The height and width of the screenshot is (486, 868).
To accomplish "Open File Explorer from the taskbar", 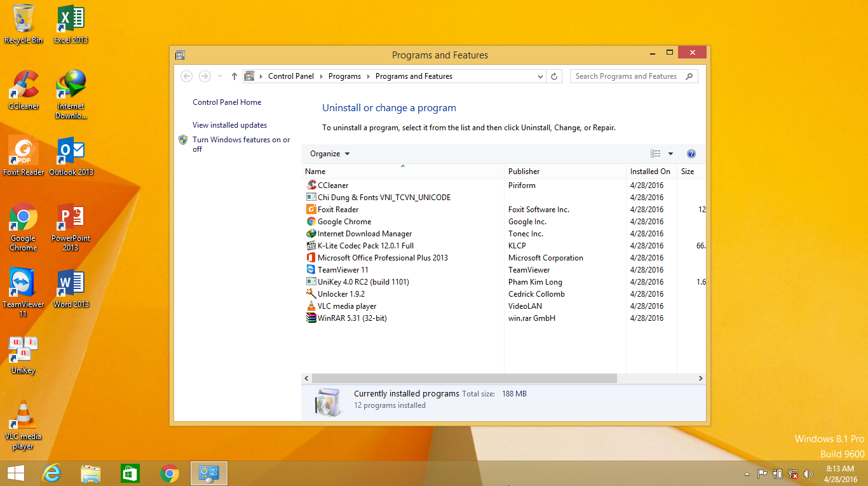I will (x=91, y=473).
